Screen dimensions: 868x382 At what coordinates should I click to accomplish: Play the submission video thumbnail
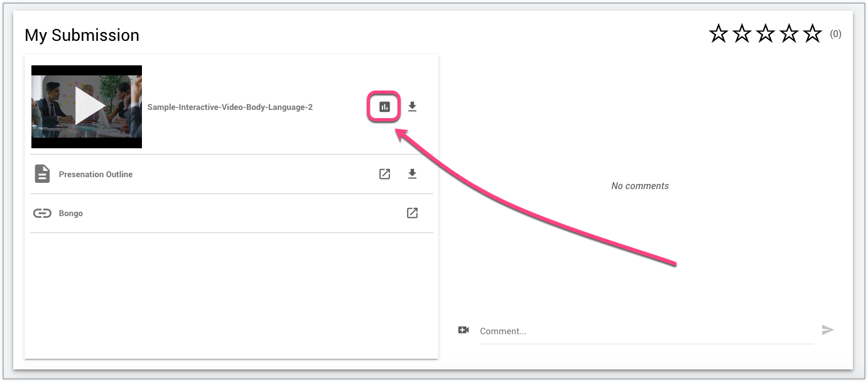pyautogui.click(x=87, y=107)
